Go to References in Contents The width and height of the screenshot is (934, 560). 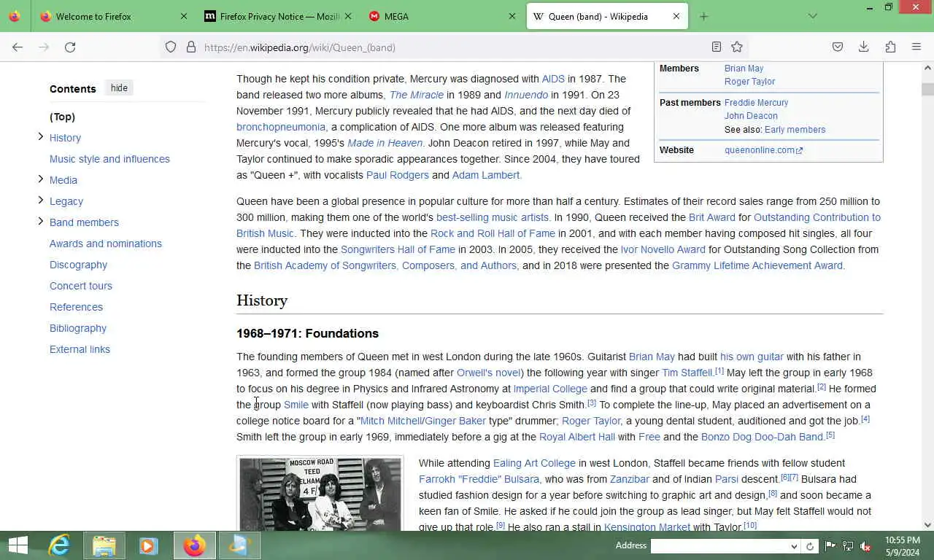(76, 307)
